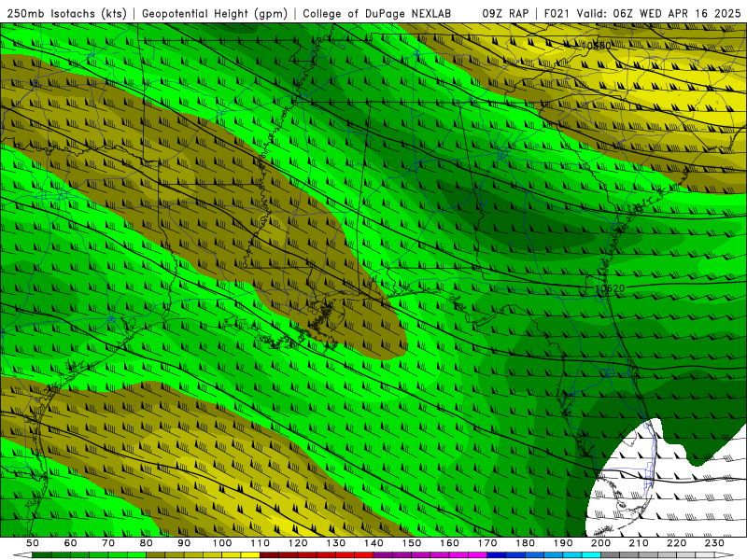Click the 160 value on the color scale

coord(449,543)
